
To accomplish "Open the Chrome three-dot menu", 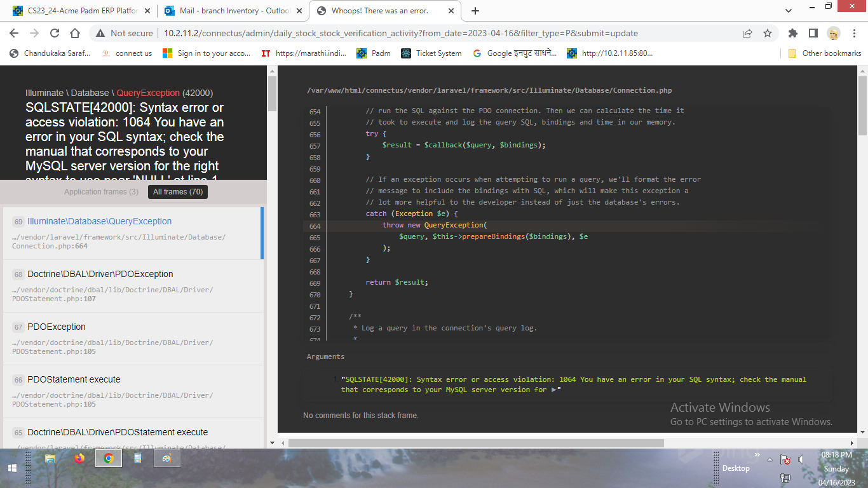I will point(853,33).
